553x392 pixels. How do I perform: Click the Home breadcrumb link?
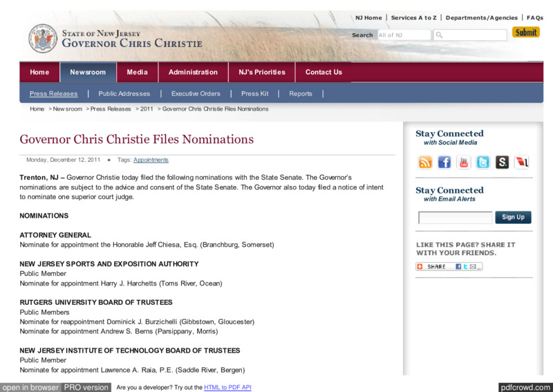(x=37, y=109)
